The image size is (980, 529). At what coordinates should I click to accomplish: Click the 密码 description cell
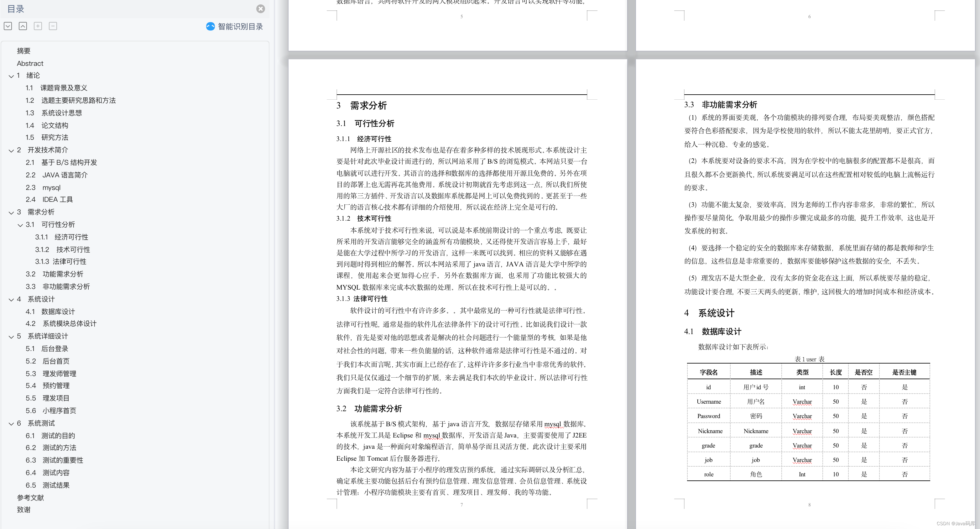(x=756, y=416)
